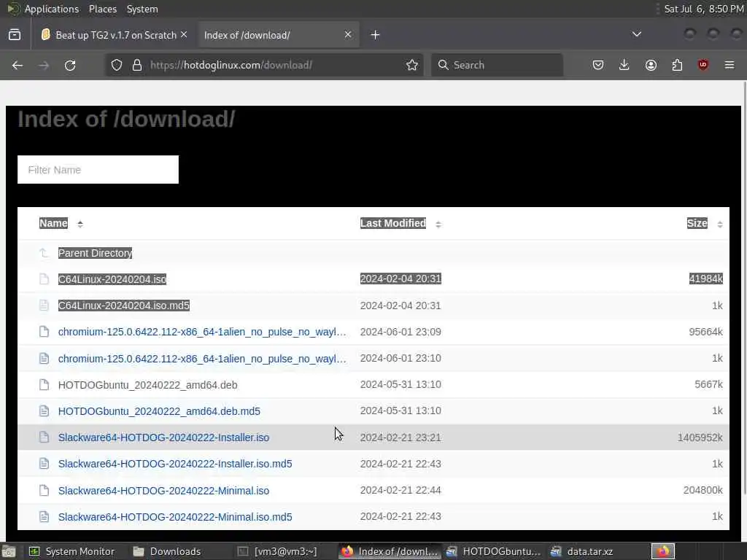Open the Firefox View tab icon
This screenshot has width=747, height=560.
(x=15, y=35)
